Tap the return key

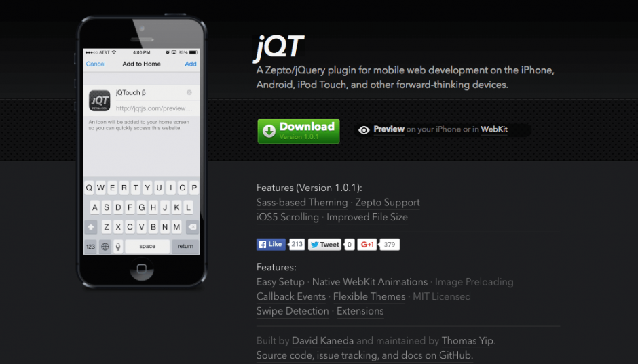tap(185, 247)
